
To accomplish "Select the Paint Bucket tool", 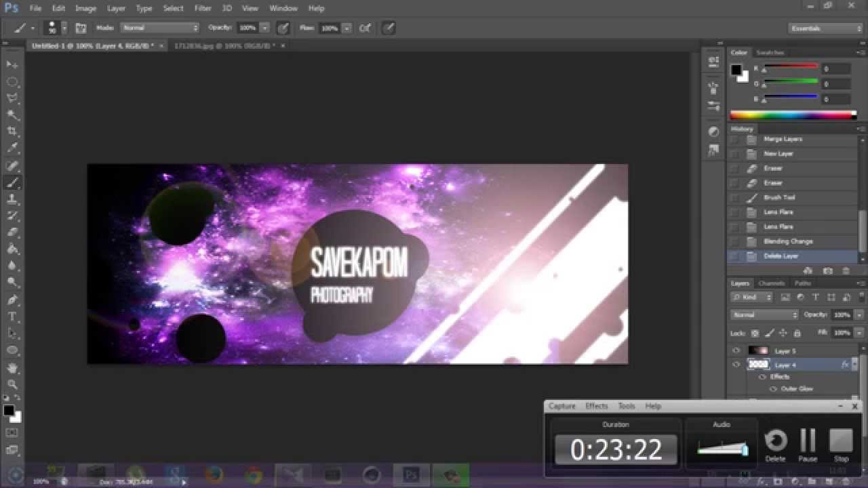I will pyautogui.click(x=12, y=249).
